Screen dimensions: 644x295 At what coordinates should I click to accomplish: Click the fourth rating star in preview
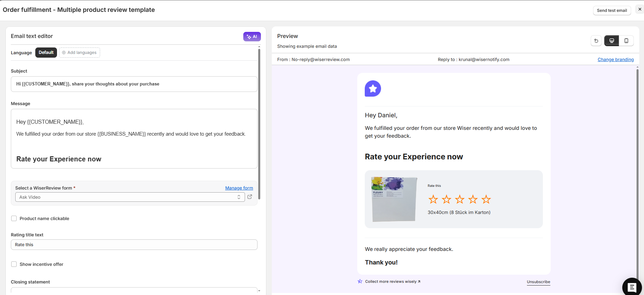pos(473,199)
